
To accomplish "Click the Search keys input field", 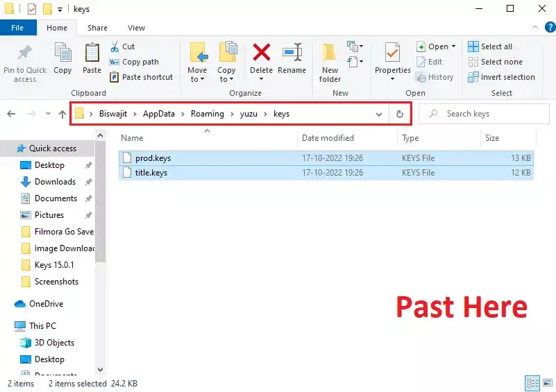I will 485,114.
